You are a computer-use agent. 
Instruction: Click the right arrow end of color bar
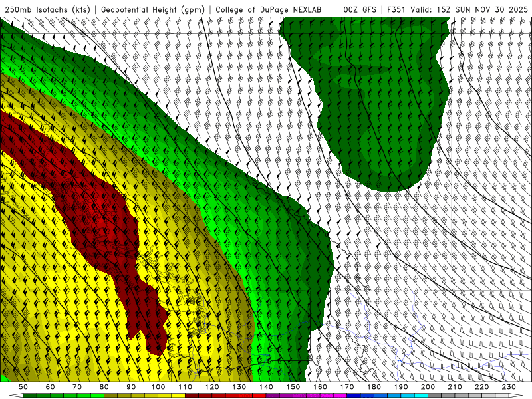[x=516, y=395]
